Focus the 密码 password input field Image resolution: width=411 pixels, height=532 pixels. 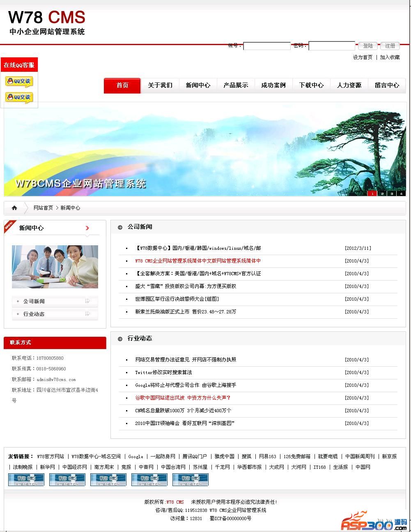pyautogui.click(x=332, y=46)
